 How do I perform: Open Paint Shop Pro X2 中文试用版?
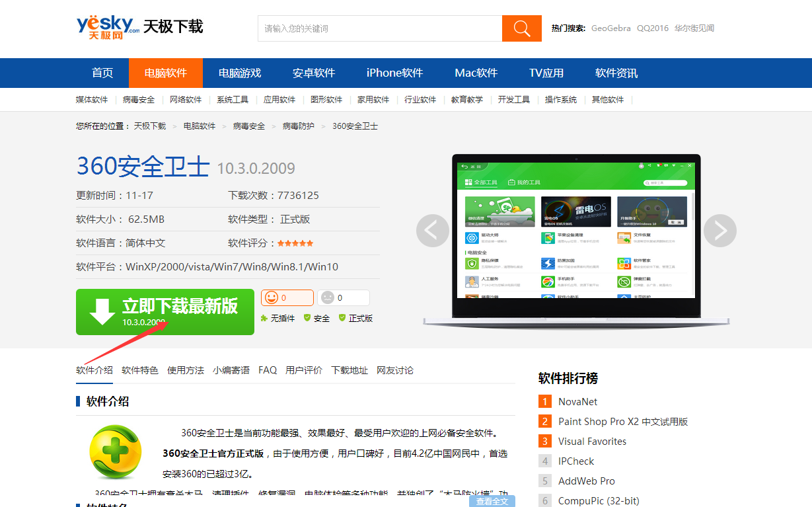[x=623, y=422]
